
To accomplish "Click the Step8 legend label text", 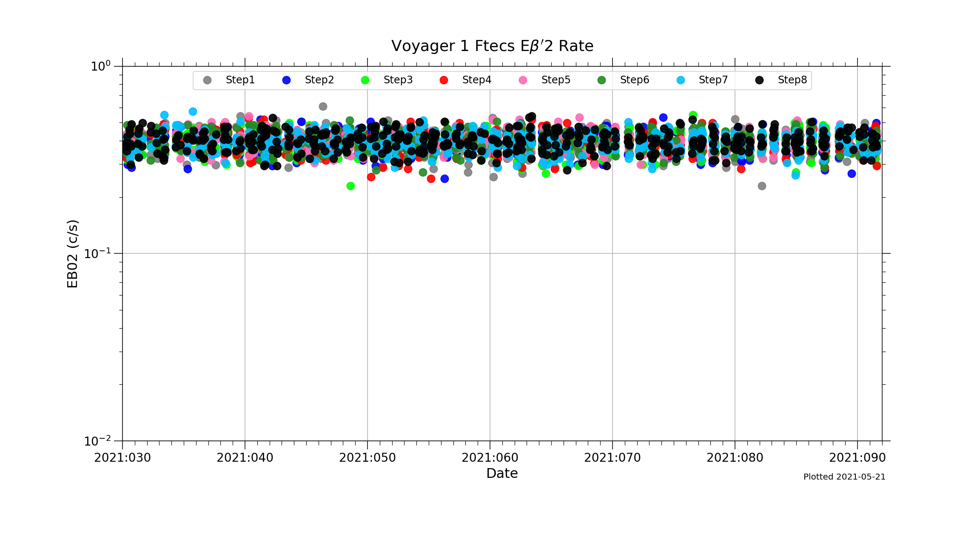I will pos(792,80).
